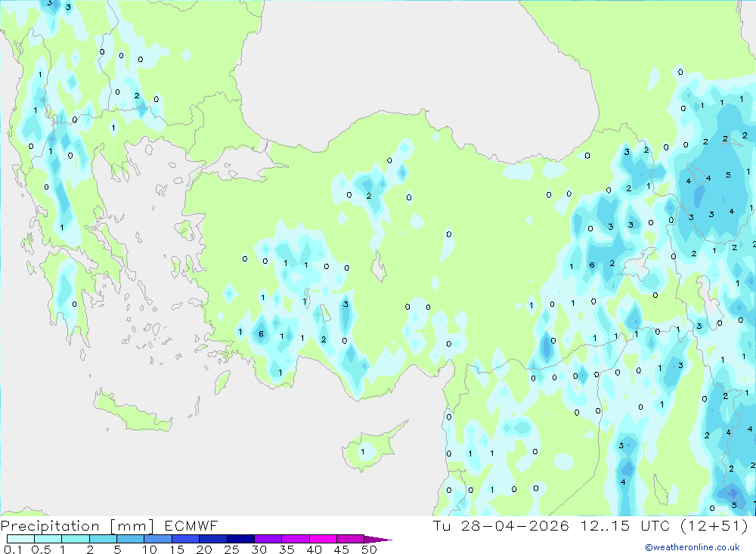This screenshot has width=756, height=554.
Task: Pick the 30–35 mm purple legend swatch
Action: click(x=268, y=539)
